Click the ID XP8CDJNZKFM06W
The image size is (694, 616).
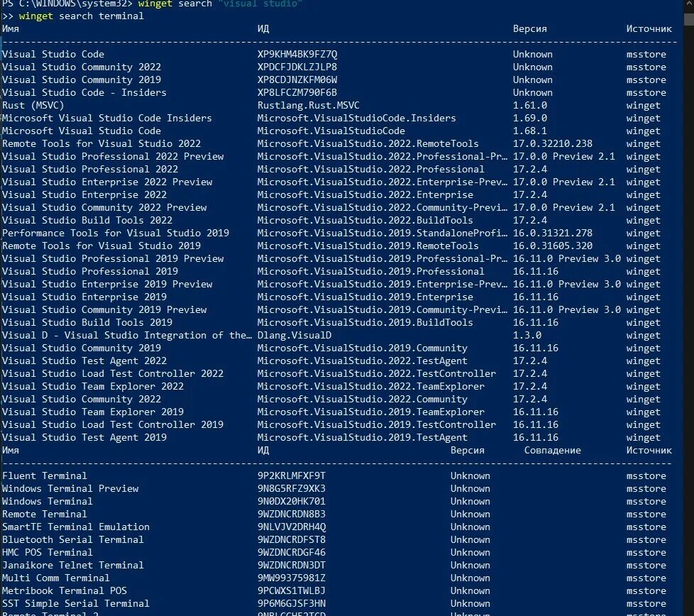click(x=297, y=80)
